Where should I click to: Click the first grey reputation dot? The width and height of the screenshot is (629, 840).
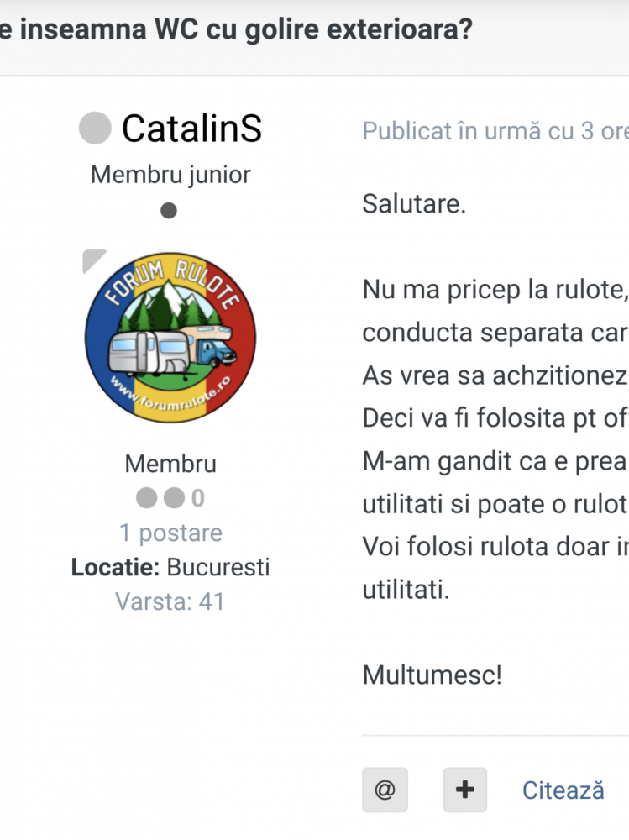click(x=147, y=499)
